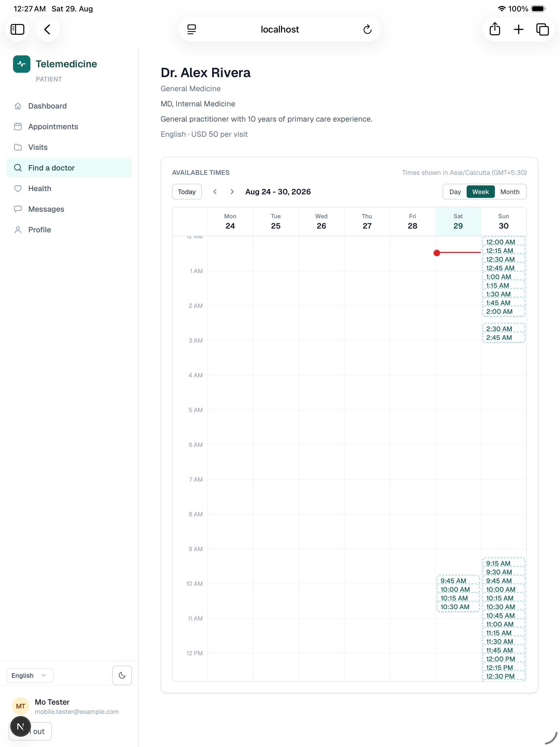Switch calendar to Day view
The width and height of the screenshot is (560, 747).
tap(455, 192)
